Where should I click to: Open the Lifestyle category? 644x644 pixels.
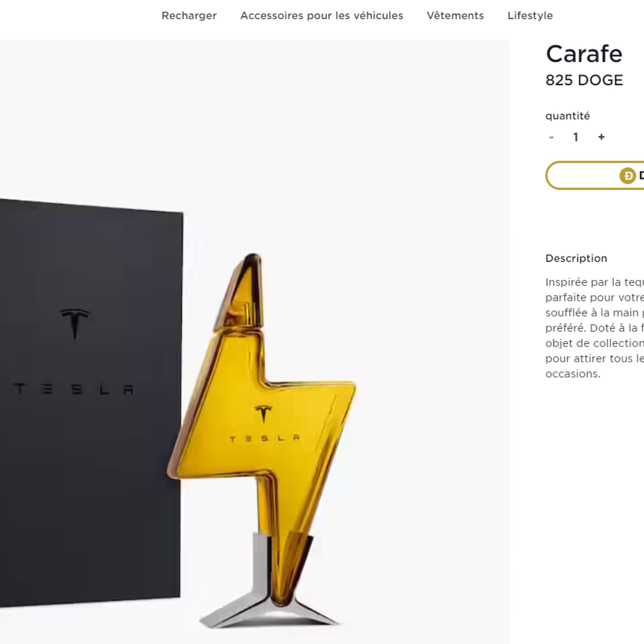click(530, 16)
